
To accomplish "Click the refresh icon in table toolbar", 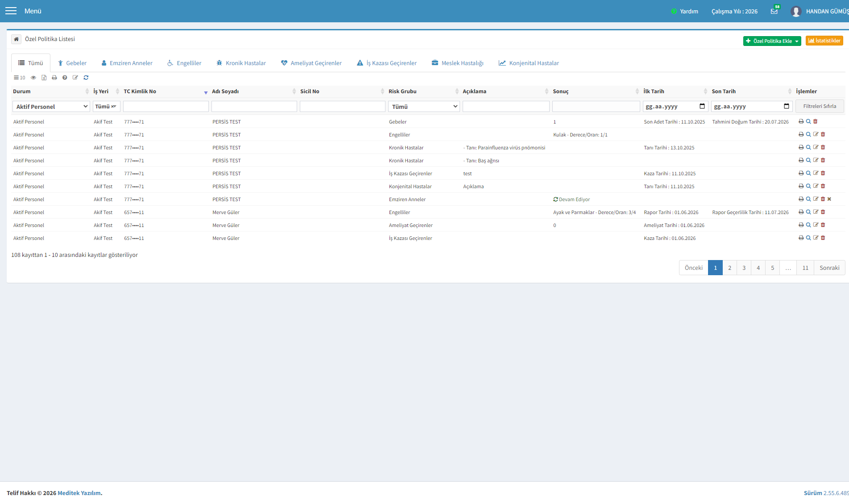I will pyautogui.click(x=86, y=78).
